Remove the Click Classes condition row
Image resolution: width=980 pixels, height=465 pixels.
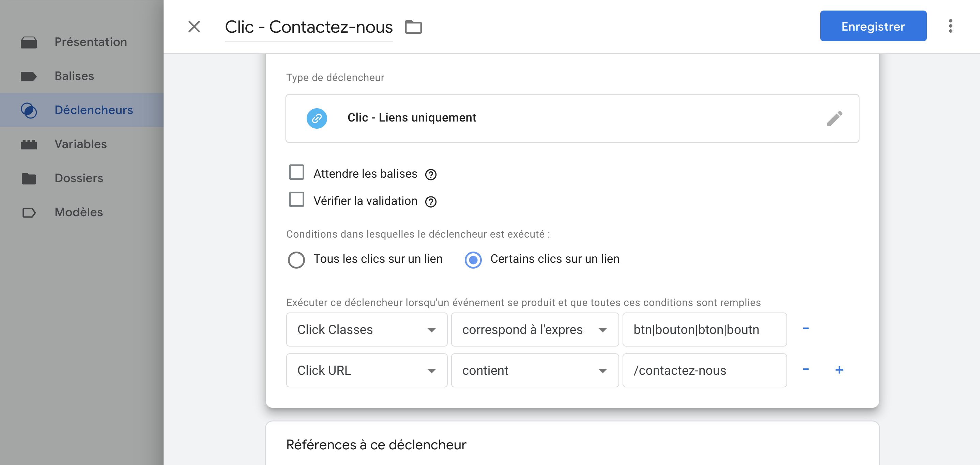[806, 329]
